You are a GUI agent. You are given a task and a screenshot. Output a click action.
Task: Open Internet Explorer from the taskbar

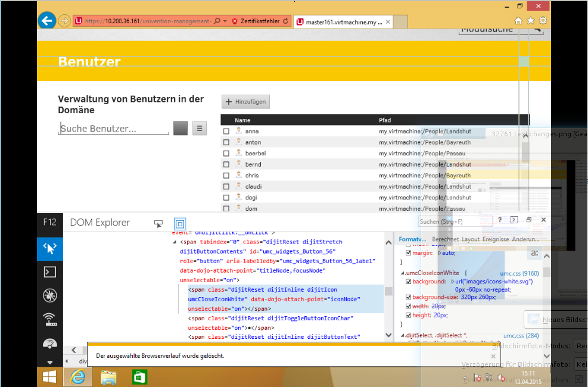click(77, 377)
